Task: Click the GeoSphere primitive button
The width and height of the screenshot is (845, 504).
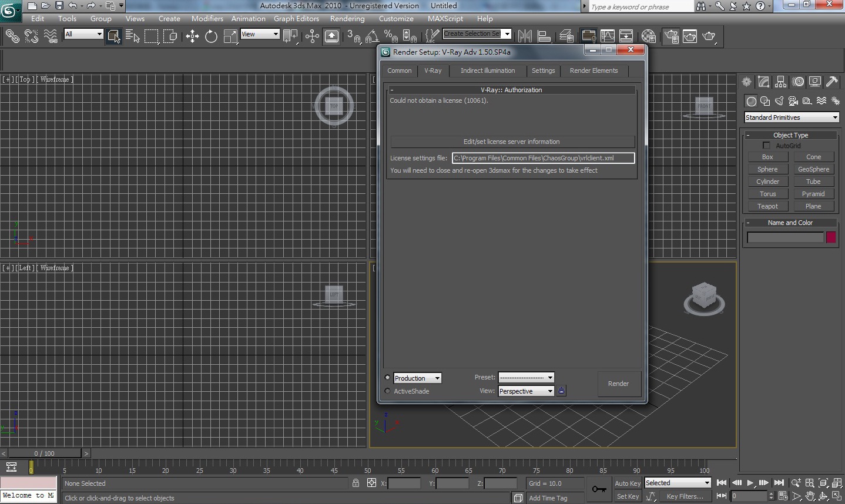Action: [x=813, y=169]
